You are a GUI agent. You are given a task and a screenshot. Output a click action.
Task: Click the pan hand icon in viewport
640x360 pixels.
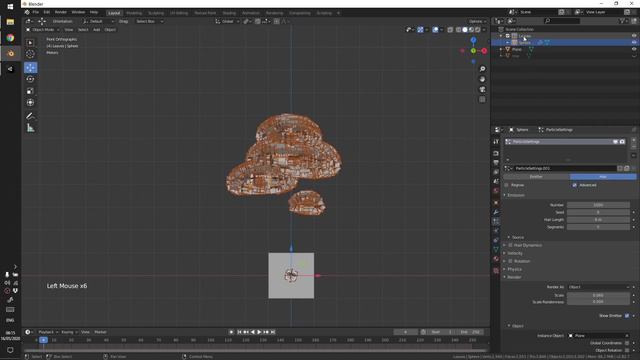point(482,79)
